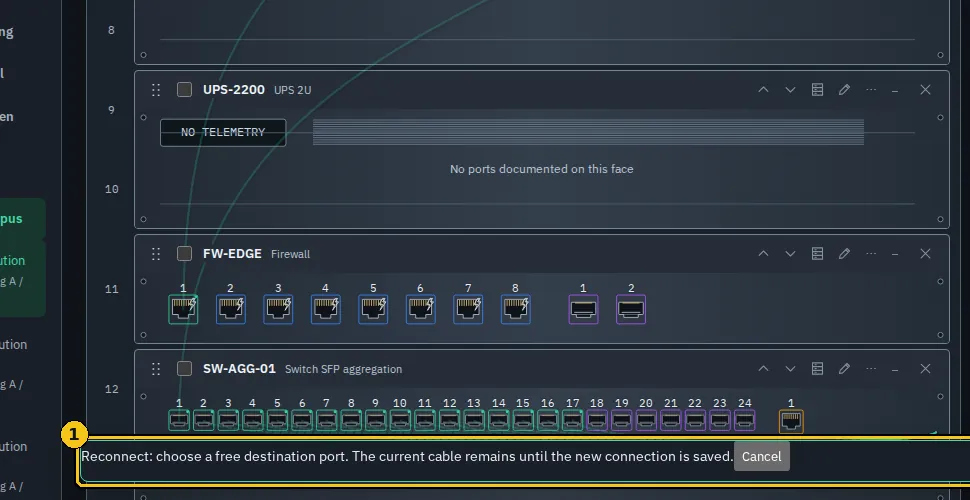Move UPS-2200 down with the chevron
Image resolution: width=970 pixels, height=500 pixels.
click(790, 90)
